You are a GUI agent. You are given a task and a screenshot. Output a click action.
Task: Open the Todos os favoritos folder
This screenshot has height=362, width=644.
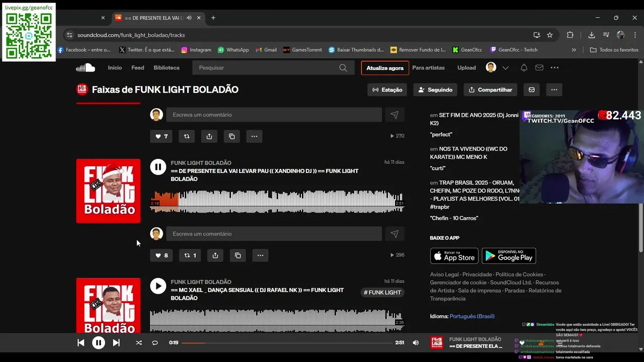pos(614,50)
